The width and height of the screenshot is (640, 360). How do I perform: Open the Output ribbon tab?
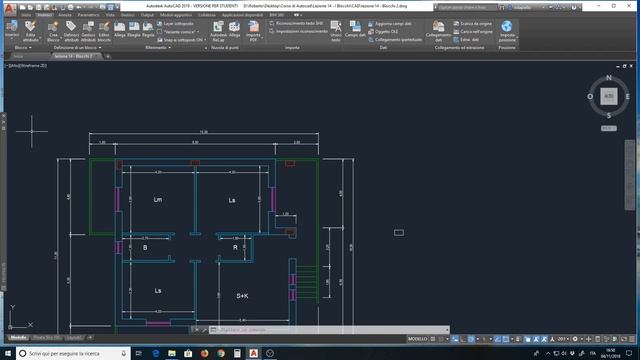point(147,15)
